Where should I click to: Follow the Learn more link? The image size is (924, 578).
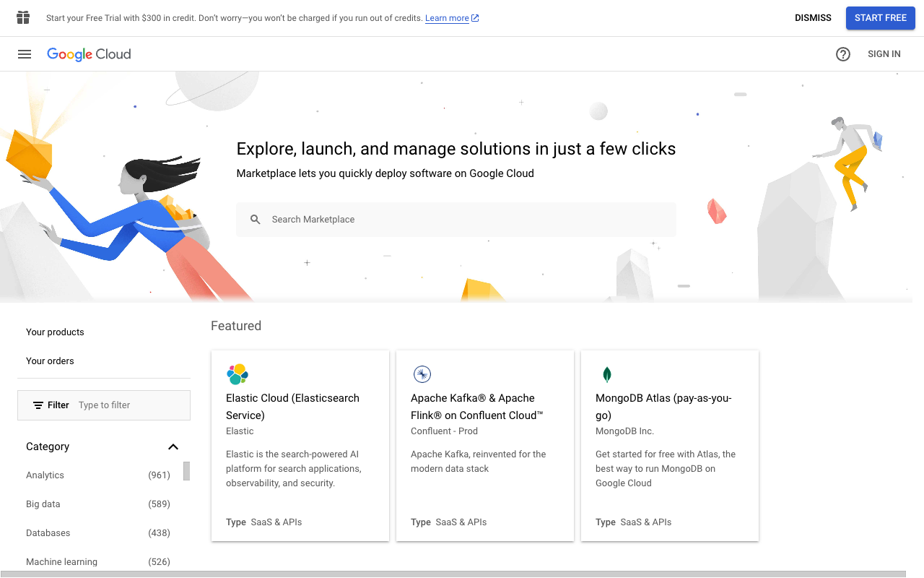click(x=447, y=18)
